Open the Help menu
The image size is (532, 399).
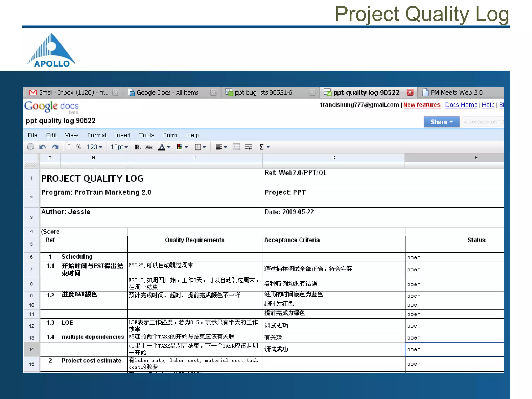(x=192, y=135)
